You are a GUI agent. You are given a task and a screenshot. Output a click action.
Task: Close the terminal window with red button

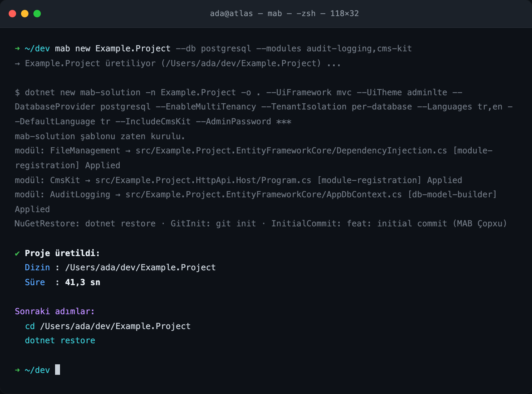click(12, 14)
